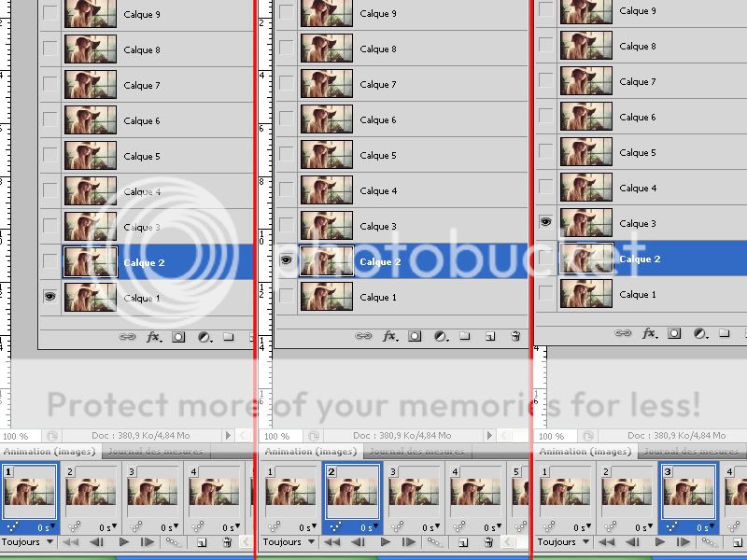Hide Calque 1 layer in left screenshot
Viewport: 747px width, 560px height.
[x=49, y=297]
